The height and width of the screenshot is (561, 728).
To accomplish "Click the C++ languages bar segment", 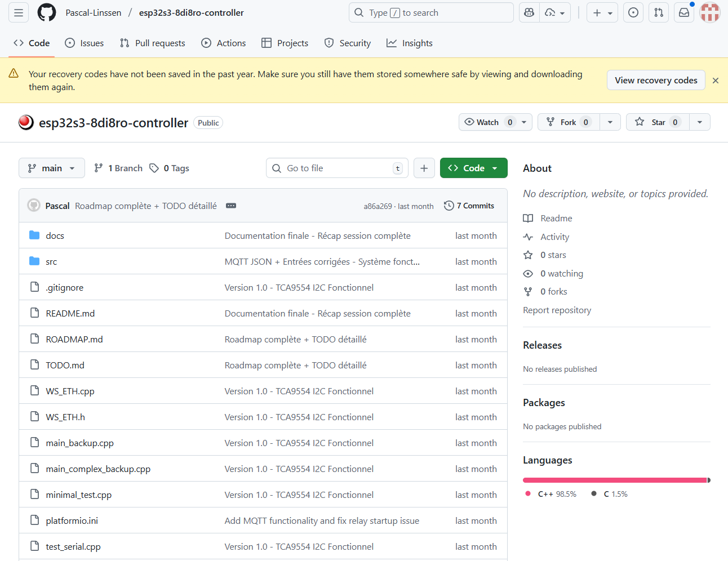I will [614, 480].
